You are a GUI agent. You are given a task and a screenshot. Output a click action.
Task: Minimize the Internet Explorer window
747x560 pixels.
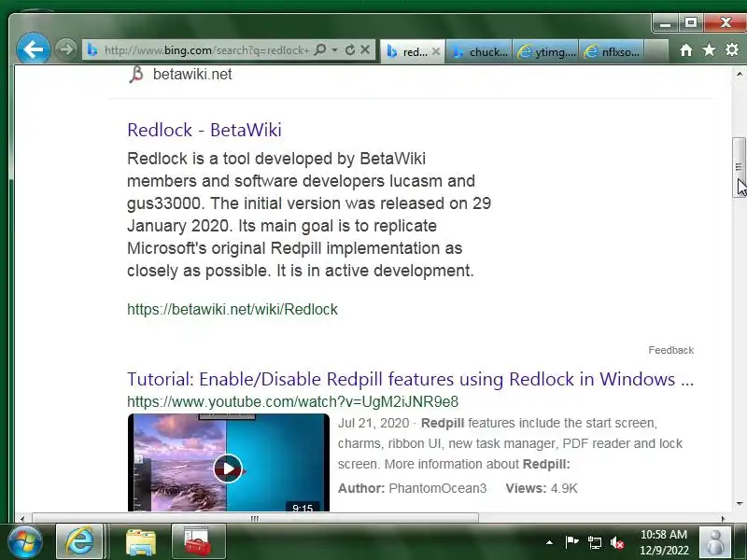pos(666,22)
